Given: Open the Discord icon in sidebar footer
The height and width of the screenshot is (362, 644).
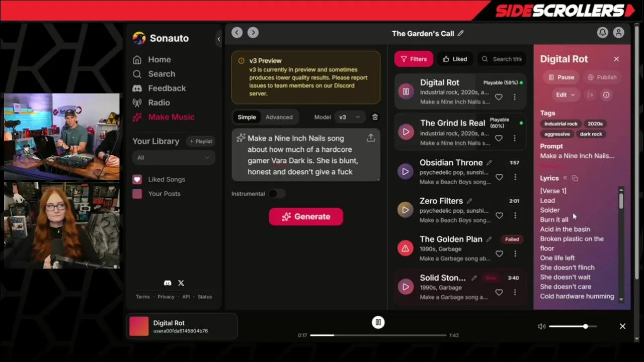Looking at the screenshot, I should click(168, 283).
